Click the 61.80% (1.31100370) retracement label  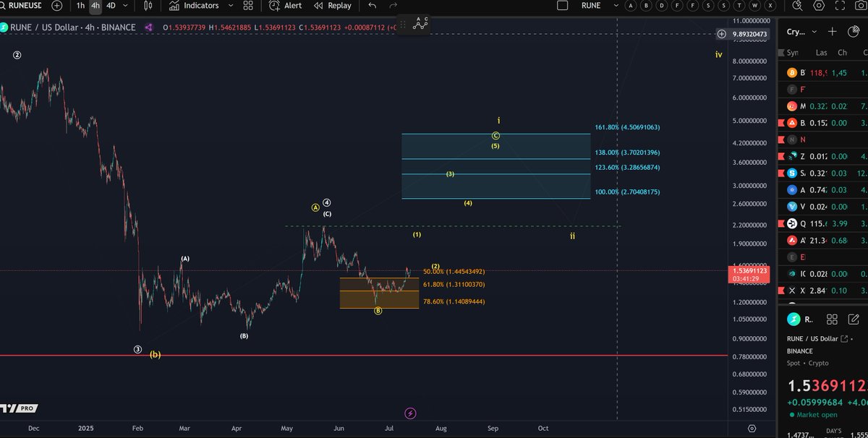tap(454, 285)
